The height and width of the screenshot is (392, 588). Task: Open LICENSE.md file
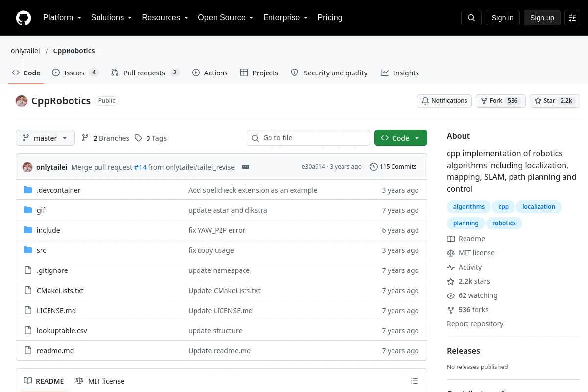coord(56,311)
